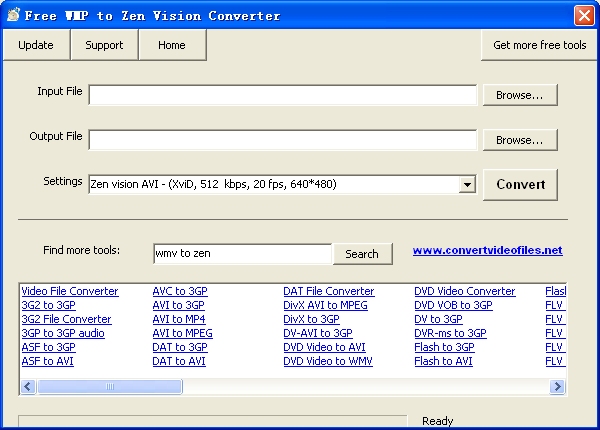Open Flash to 3GP link

point(445,347)
